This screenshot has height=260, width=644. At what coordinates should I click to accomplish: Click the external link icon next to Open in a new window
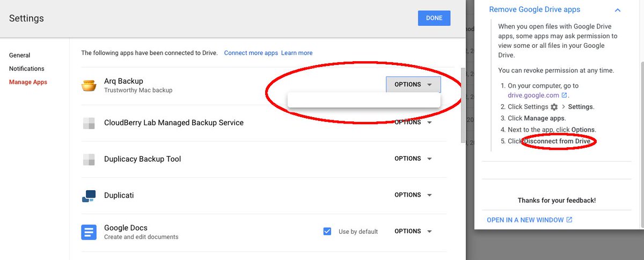tap(569, 220)
